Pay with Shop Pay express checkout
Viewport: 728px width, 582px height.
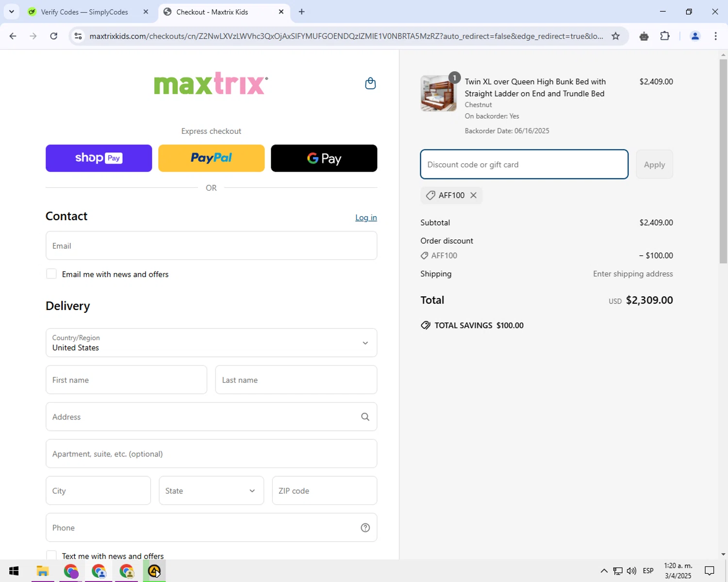pyautogui.click(x=99, y=158)
